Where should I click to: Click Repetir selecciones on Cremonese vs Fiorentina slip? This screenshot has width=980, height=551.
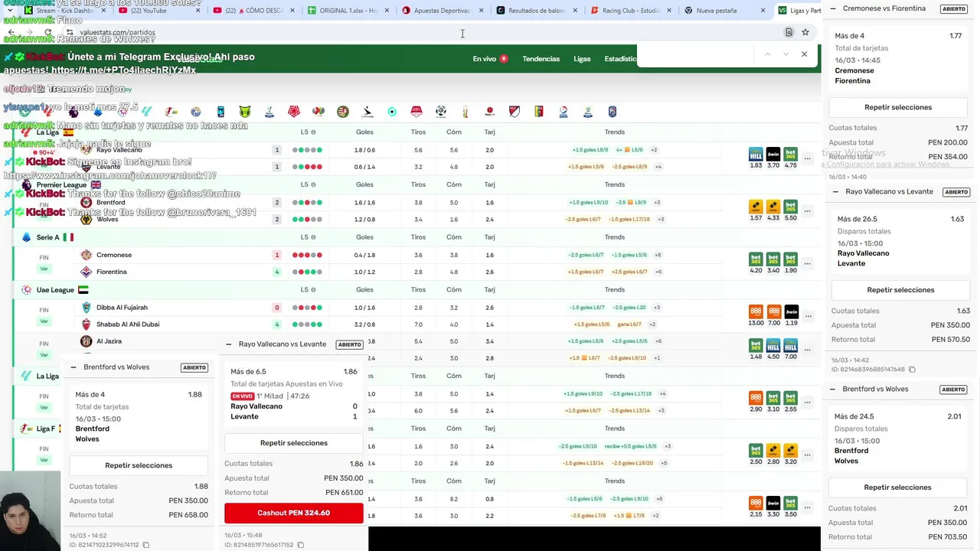[x=898, y=107]
